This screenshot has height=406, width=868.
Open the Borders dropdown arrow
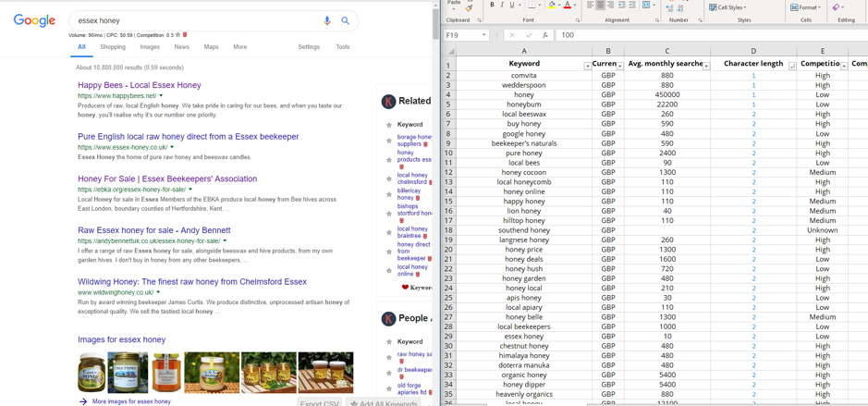[539, 6]
